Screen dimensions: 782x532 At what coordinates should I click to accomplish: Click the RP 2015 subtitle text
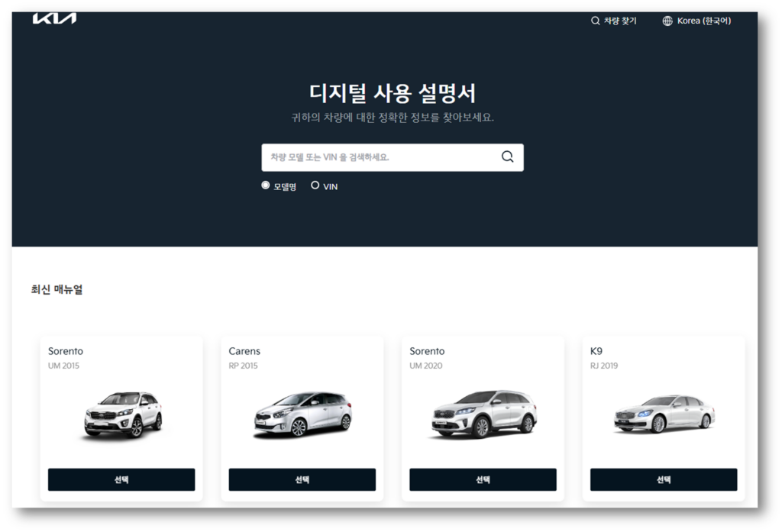[243, 366]
